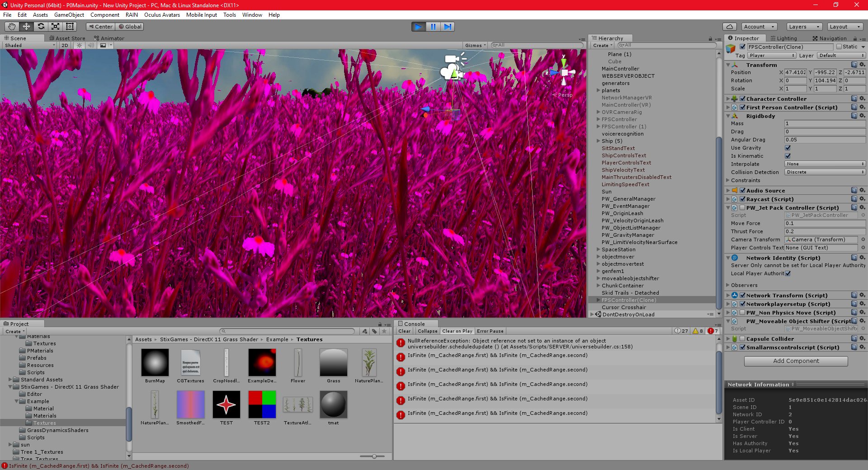Select the Rotate tool
Screen dimensions: 868x470
(41, 27)
